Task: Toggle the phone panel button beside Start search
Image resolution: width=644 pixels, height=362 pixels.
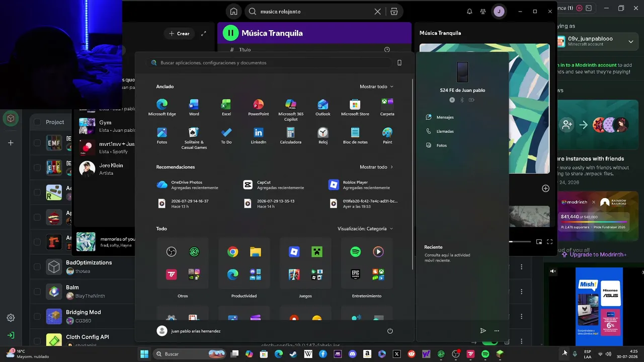Action: (x=399, y=63)
